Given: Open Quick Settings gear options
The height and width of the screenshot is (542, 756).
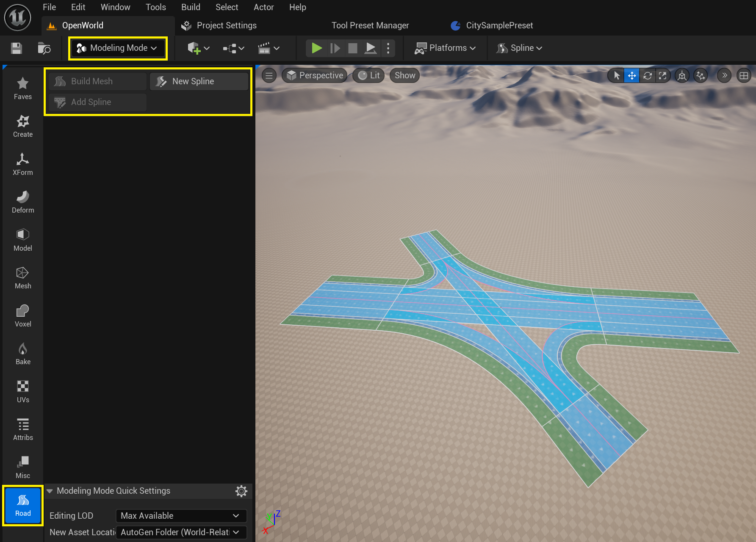Looking at the screenshot, I should click(241, 491).
